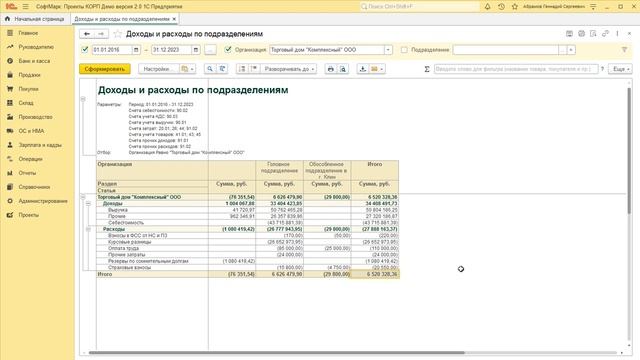Open the email send dropdown arrow
Screen dimensions: 640x360
tap(382, 69)
